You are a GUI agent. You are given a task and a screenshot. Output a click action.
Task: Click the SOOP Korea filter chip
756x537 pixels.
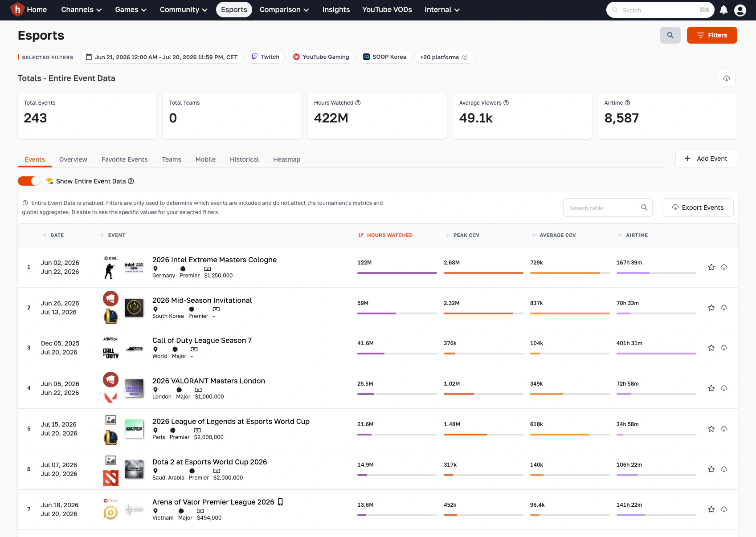click(x=384, y=57)
